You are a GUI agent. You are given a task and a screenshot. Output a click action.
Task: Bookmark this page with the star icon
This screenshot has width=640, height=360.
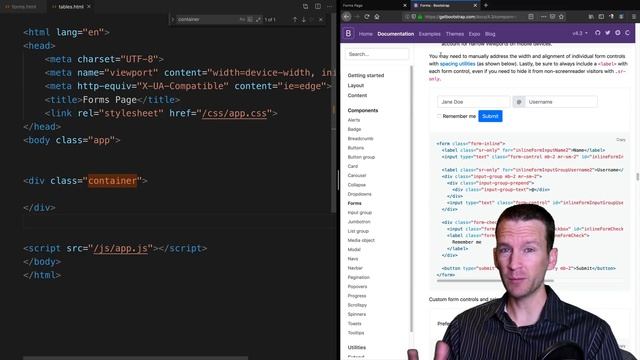pyautogui.click(x=561, y=17)
